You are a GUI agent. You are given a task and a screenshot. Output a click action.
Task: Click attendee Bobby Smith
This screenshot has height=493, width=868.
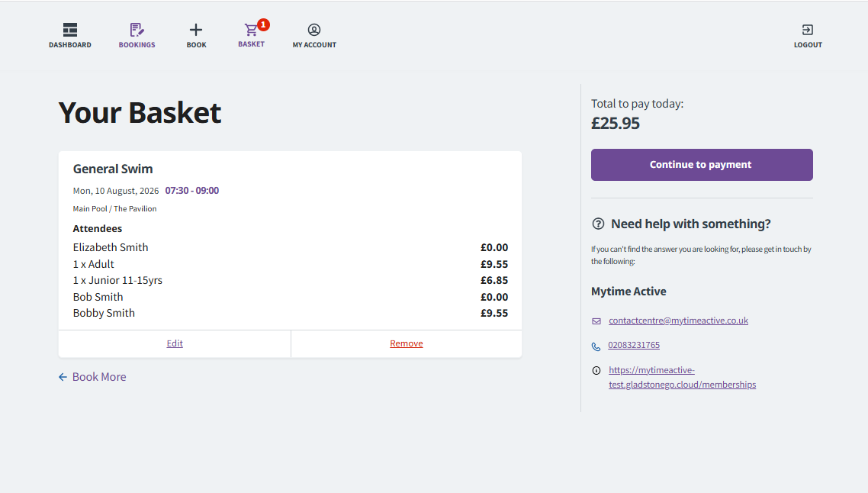pyautogui.click(x=104, y=313)
